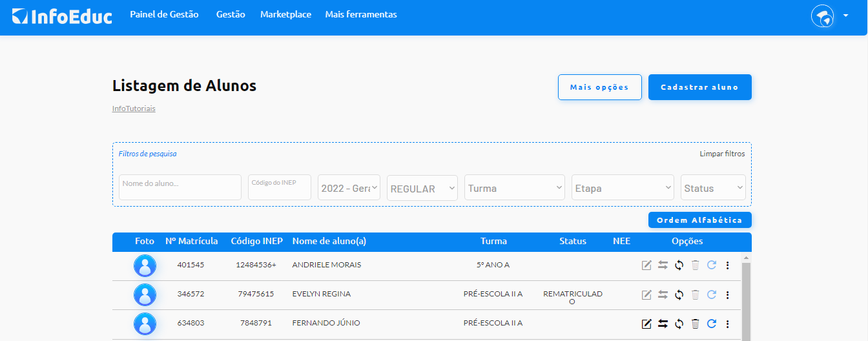Open more options dots for Fernando Júnio
Screen dimensions: 868x341
(727, 324)
